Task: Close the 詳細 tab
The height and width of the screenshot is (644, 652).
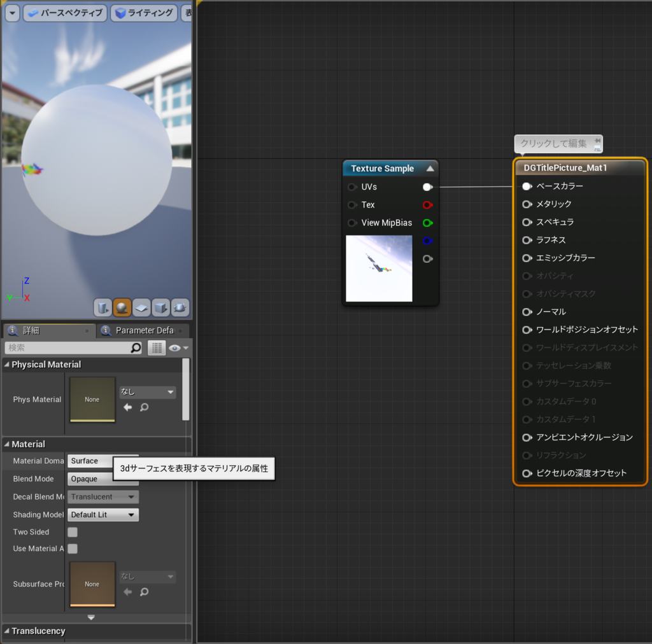Action: 87,331
